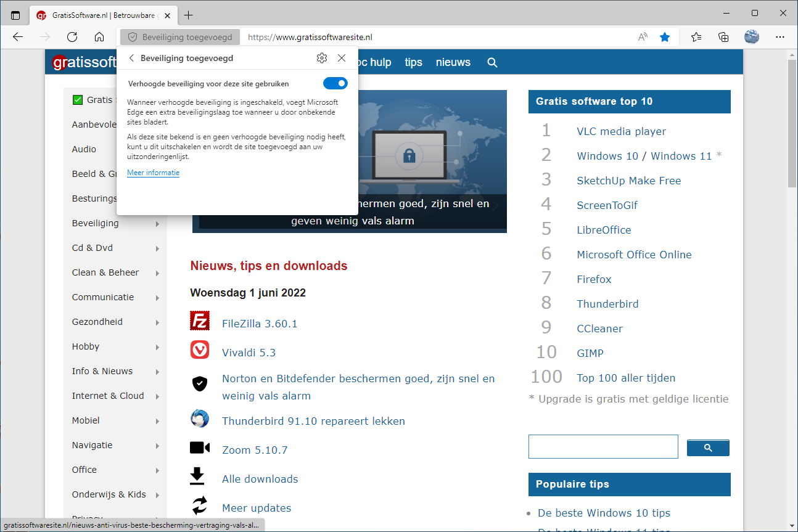Click the green Gratis checkbox in sidebar
This screenshot has width=798, height=532.
pos(78,100)
